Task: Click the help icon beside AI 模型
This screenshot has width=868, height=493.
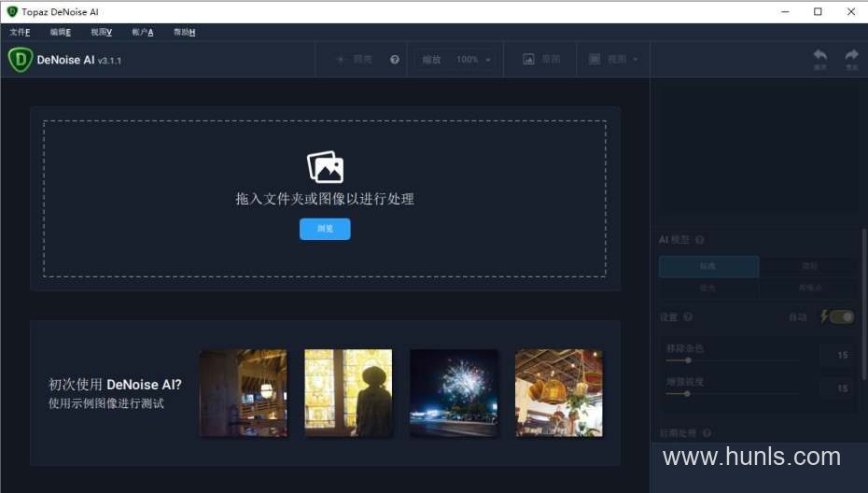Action: (700, 240)
